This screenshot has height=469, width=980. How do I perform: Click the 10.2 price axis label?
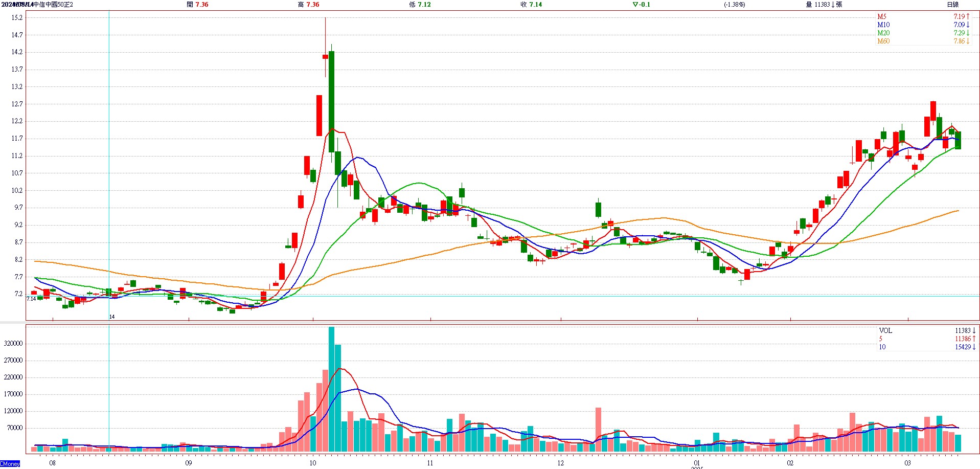17,191
